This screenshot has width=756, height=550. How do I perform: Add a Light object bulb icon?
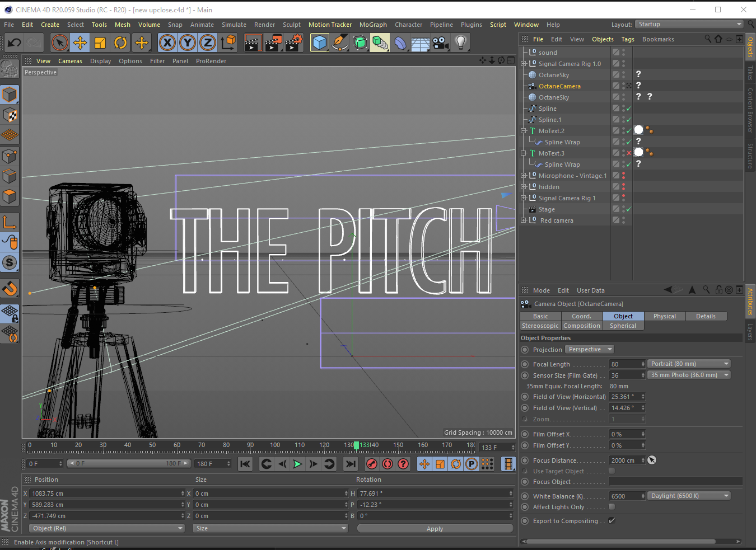click(x=461, y=43)
